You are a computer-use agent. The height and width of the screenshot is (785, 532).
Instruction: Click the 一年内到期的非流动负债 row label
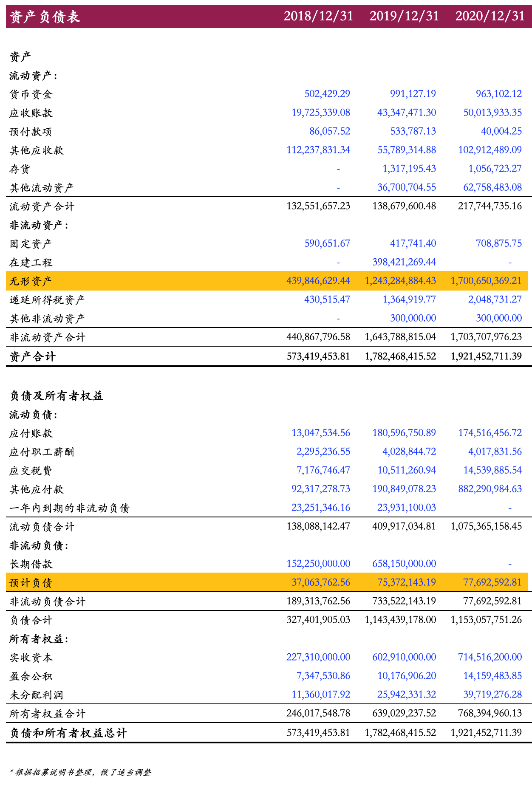[x=70, y=508]
